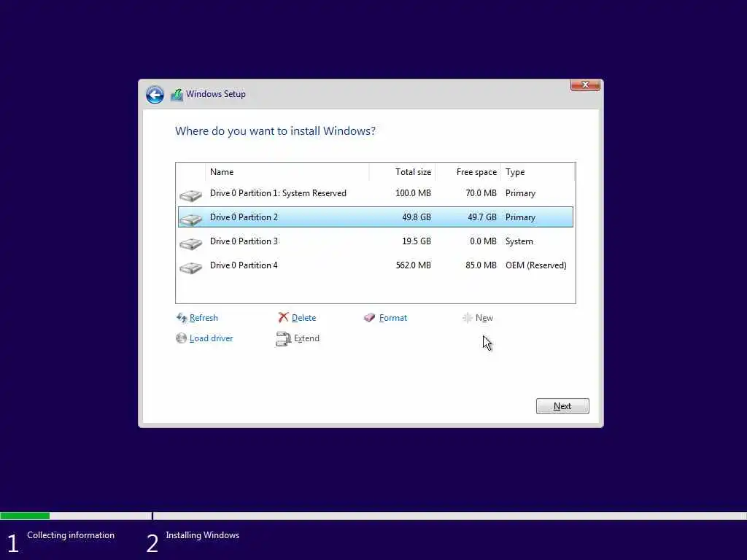The width and height of the screenshot is (747, 560).
Task: Click the 100.0 MB total size value
Action: [413, 193]
